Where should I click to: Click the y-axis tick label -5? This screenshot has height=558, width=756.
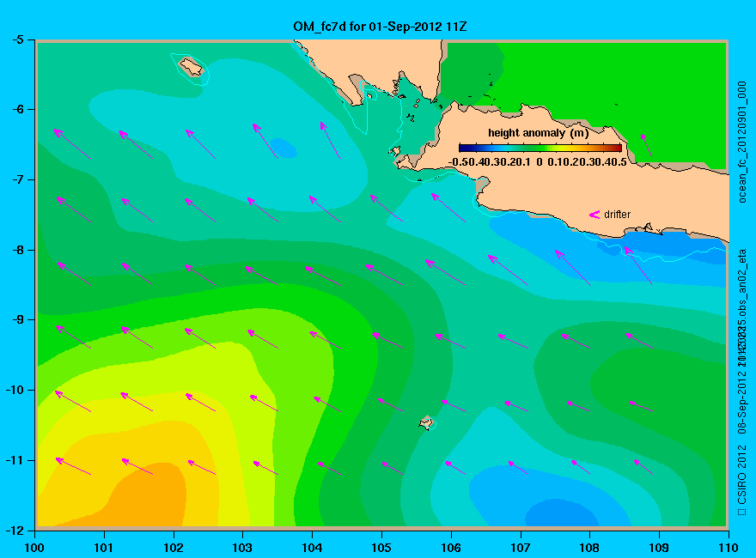click(17, 39)
